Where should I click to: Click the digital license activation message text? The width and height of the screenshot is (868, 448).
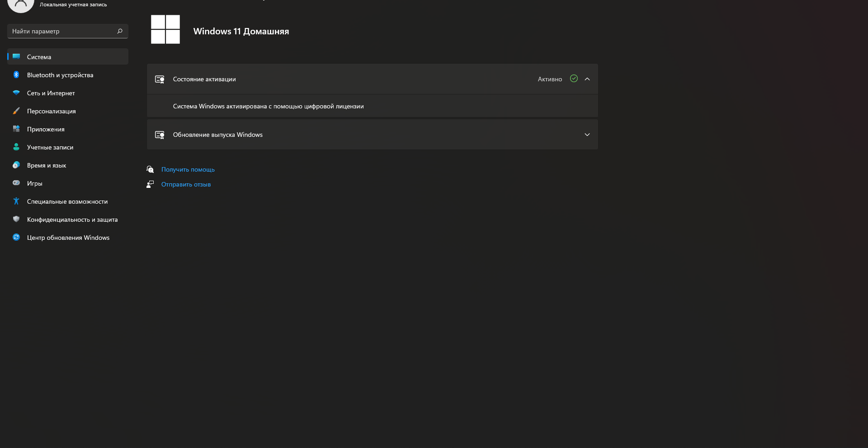pyautogui.click(x=268, y=106)
